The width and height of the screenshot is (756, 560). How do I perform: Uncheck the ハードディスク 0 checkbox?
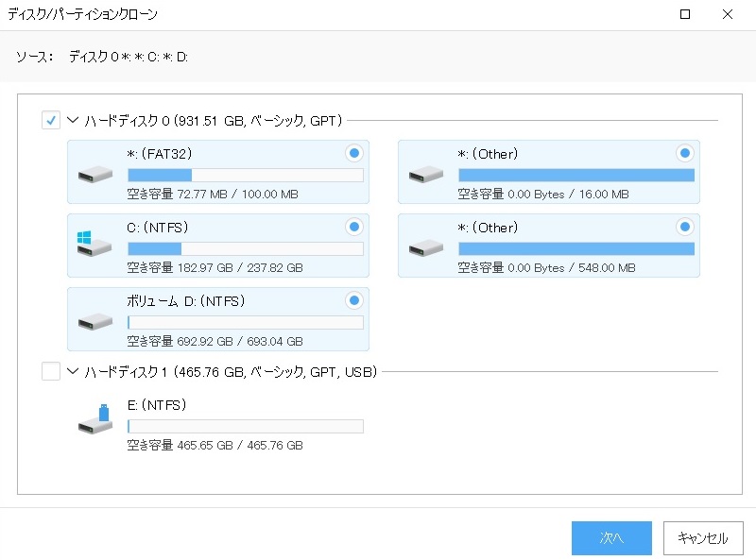(x=51, y=121)
